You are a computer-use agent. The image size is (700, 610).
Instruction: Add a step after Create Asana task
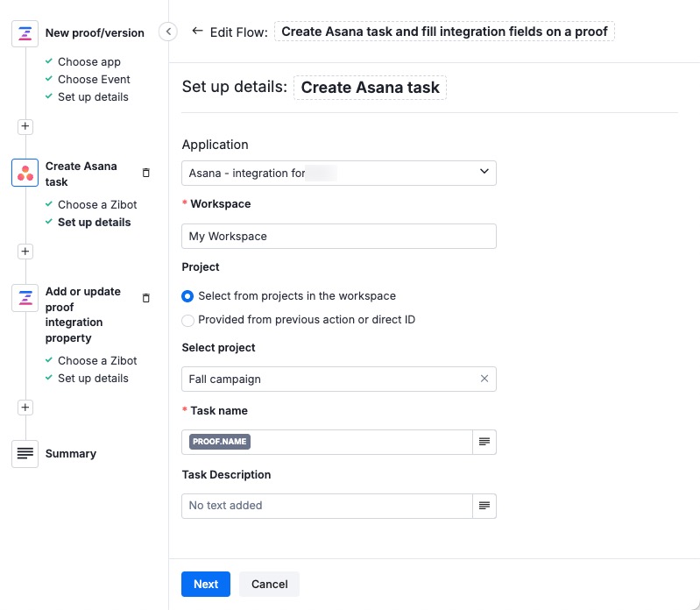pos(25,252)
